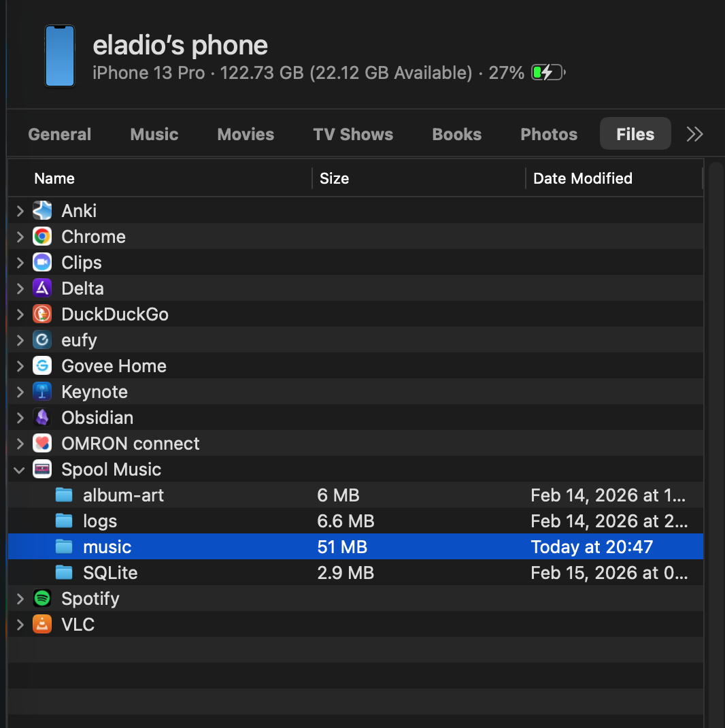Click the 'Today at 20:47' date
This screenshot has width=725, height=728.
592,547
